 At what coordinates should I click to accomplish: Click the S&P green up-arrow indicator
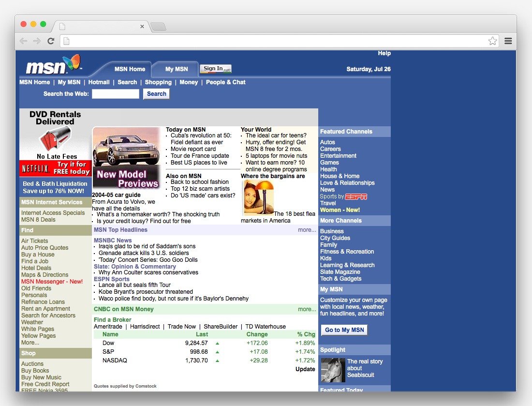click(218, 352)
